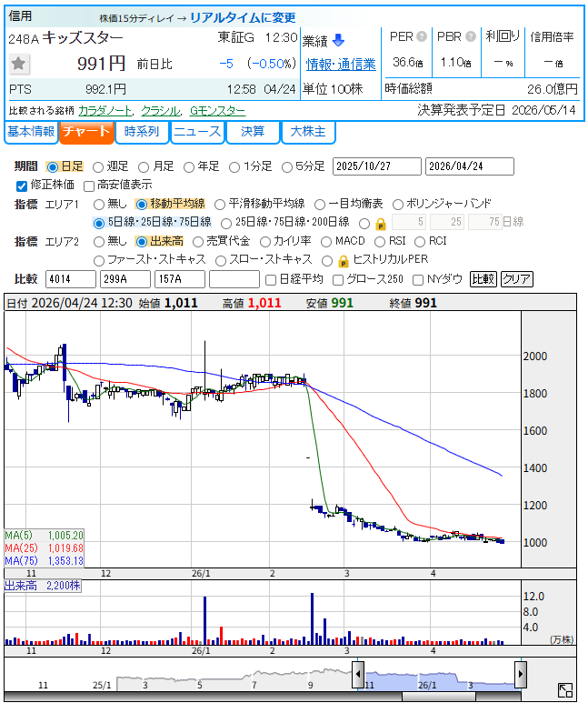Switch to the 時系列 tab

[141, 132]
